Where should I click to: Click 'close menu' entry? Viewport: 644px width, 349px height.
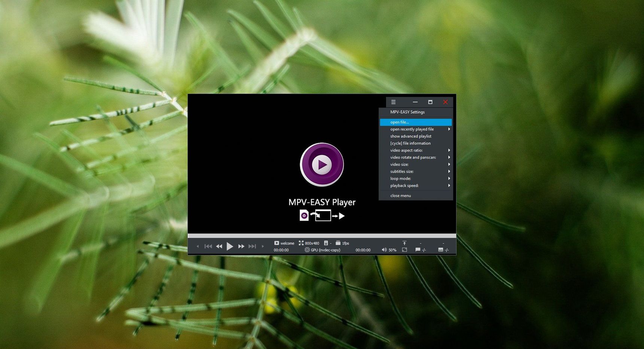coord(416,195)
